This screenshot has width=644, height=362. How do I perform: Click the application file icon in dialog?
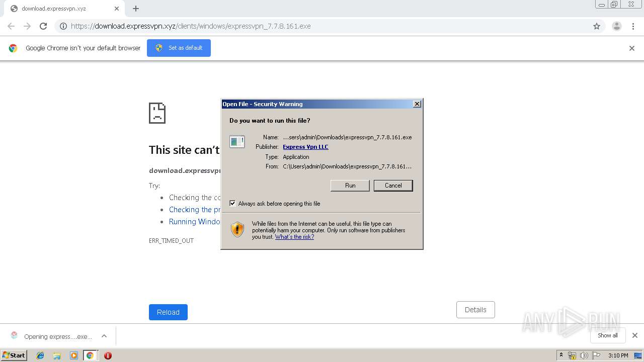tap(237, 142)
